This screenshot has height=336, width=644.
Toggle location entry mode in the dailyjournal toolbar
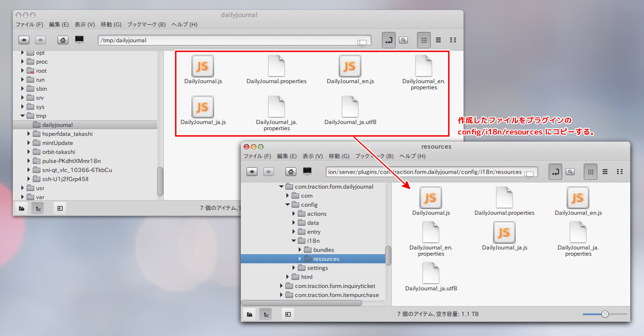tap(388, 40)
